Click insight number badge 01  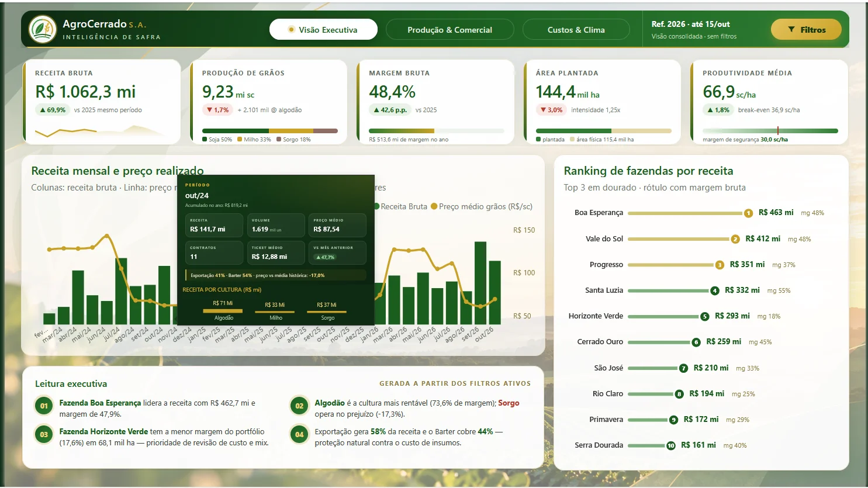pyautogui.click(x=44, y=406)
